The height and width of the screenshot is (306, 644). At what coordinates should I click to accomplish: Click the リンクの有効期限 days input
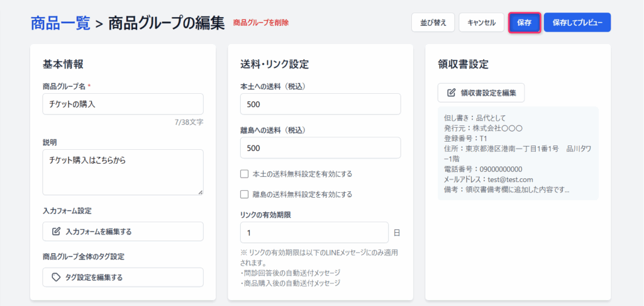314,232
